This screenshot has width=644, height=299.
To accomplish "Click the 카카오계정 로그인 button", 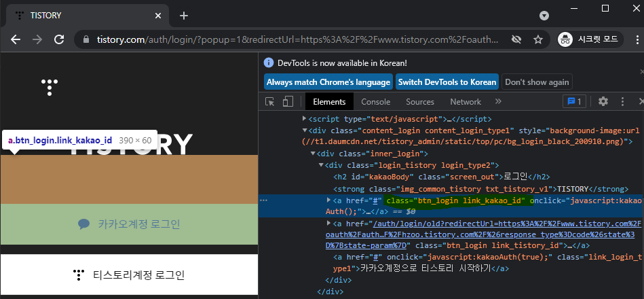I will 129,224.
